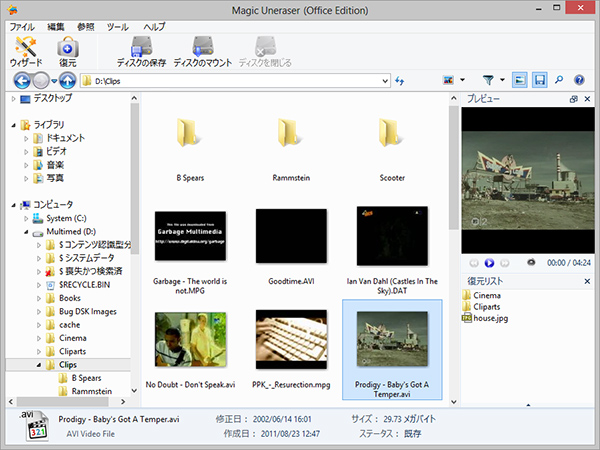The image size is (600, 450).
Task: Skip to previous in preview player
Action: 474,263
